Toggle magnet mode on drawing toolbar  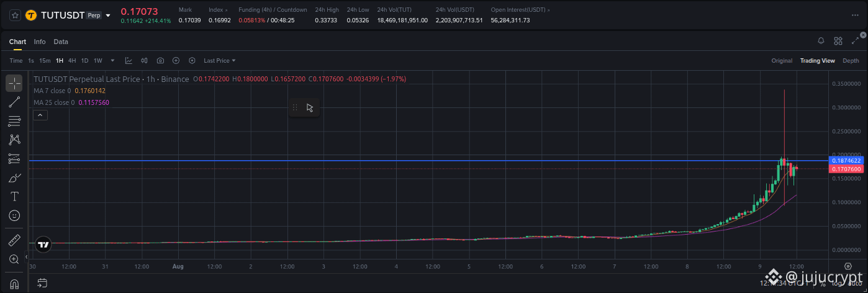coord(14,284)
